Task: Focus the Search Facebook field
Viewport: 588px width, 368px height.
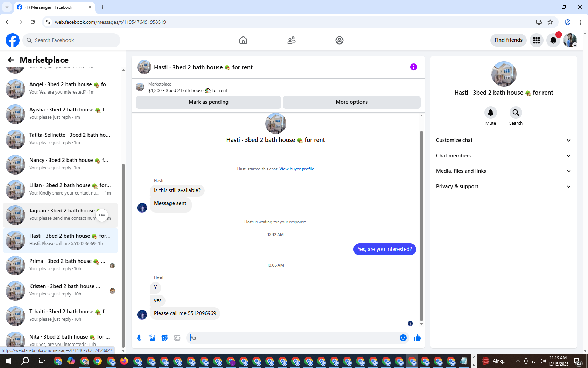Action: point(71,40)
